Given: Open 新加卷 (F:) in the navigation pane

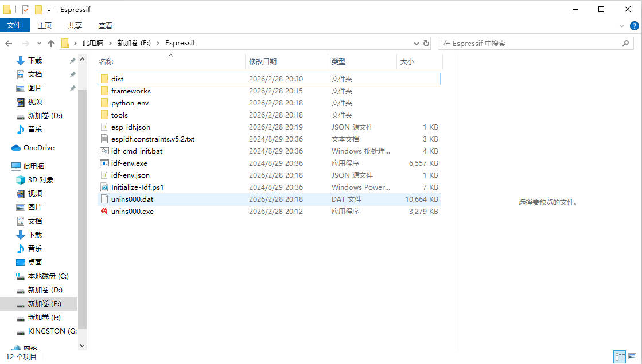Looking at the screenshot, I should pyautogui.click(x=44, y=318).
